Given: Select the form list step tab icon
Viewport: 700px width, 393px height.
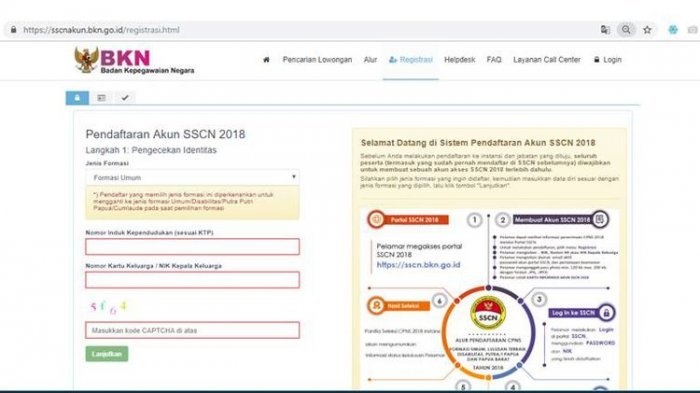Looking at the screenshot, I should click(101, 98).
